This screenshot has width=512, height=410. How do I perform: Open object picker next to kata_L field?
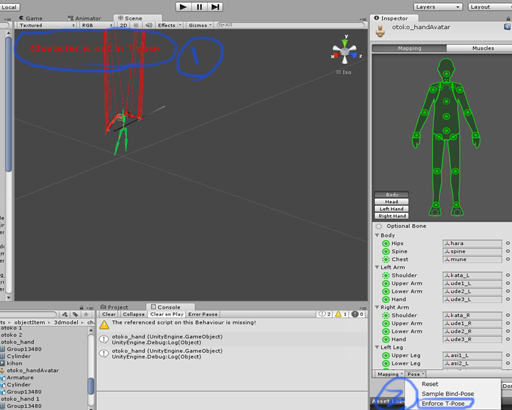point(508,275)
